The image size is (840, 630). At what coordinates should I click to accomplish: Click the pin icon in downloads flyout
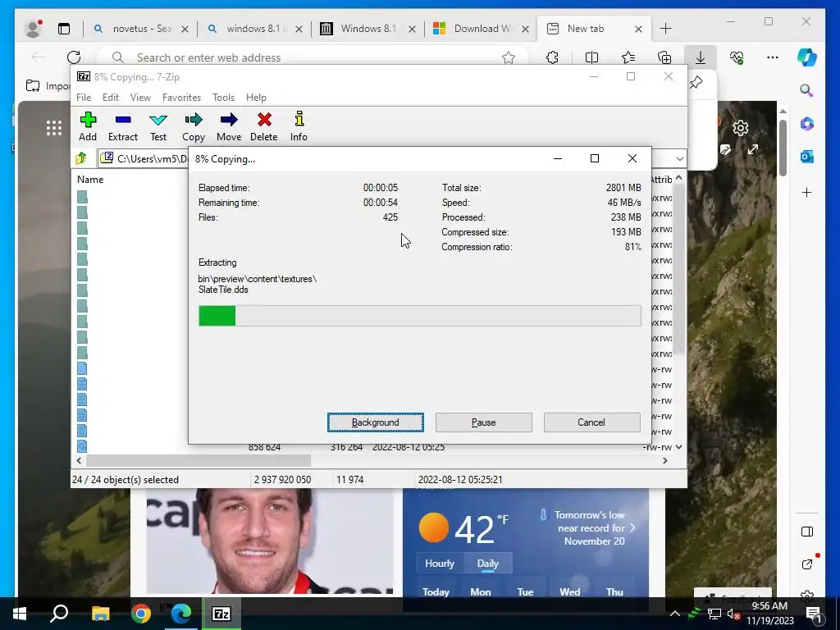(x=696, y=83)
